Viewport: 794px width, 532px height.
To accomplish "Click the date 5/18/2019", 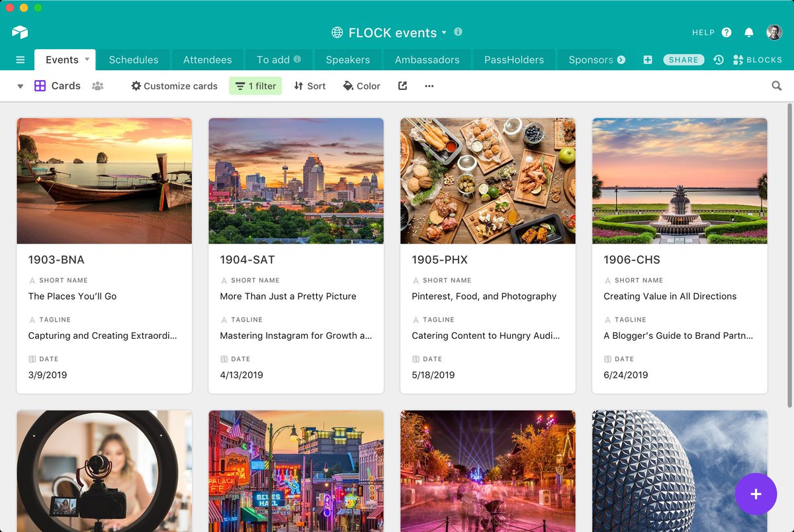I will click(x=433, y=375).
